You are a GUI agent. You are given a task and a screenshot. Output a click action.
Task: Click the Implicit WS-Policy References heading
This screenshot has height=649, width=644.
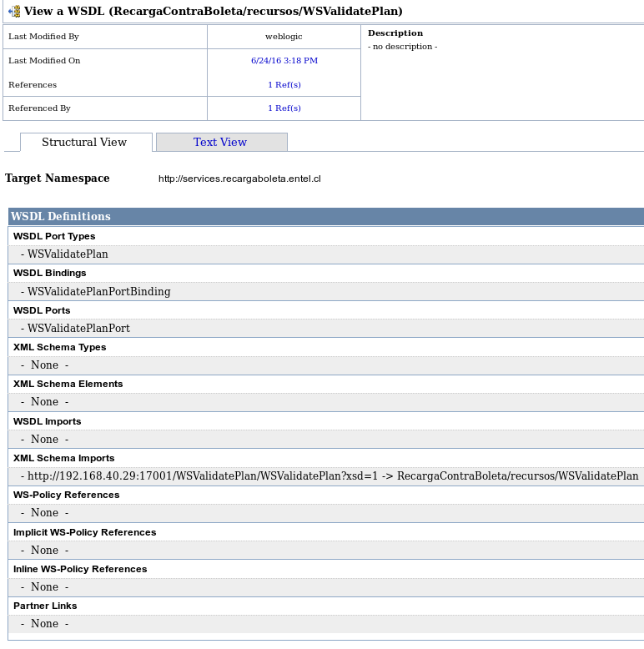pos(85,532)
